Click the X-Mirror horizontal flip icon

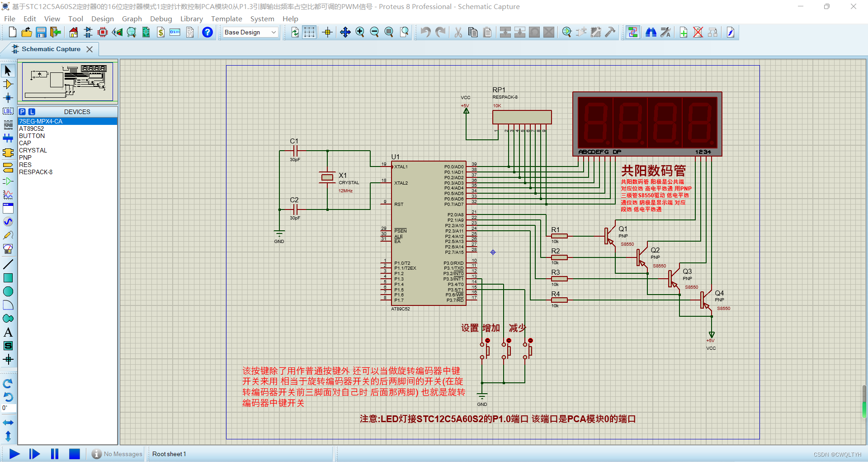(x=8, y=423)
